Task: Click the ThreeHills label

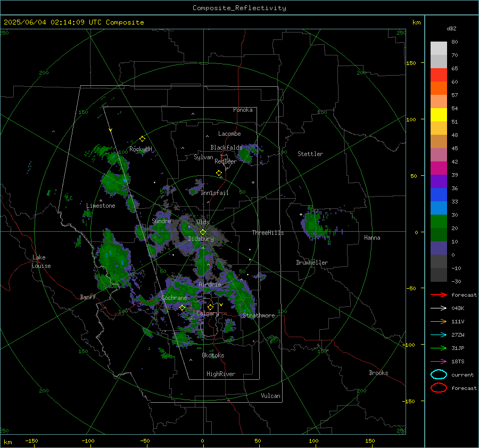Action: tap(268, 233)
